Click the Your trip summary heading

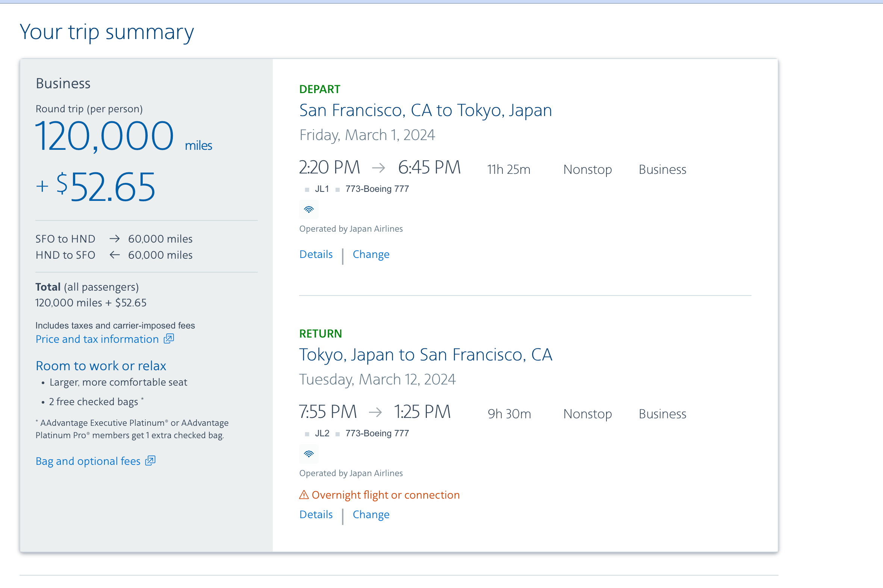[107, 32]
